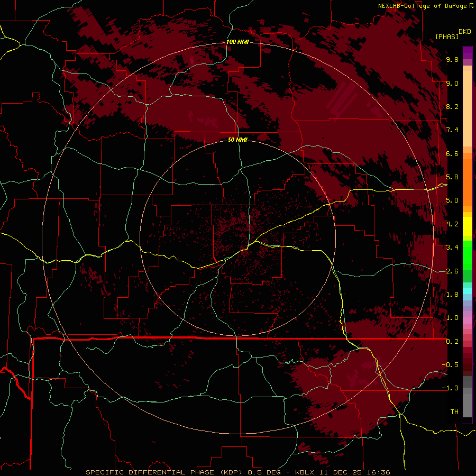476x476 pixels.
Task: Pick the cyan band of the color scale
Action: (467, 291)
